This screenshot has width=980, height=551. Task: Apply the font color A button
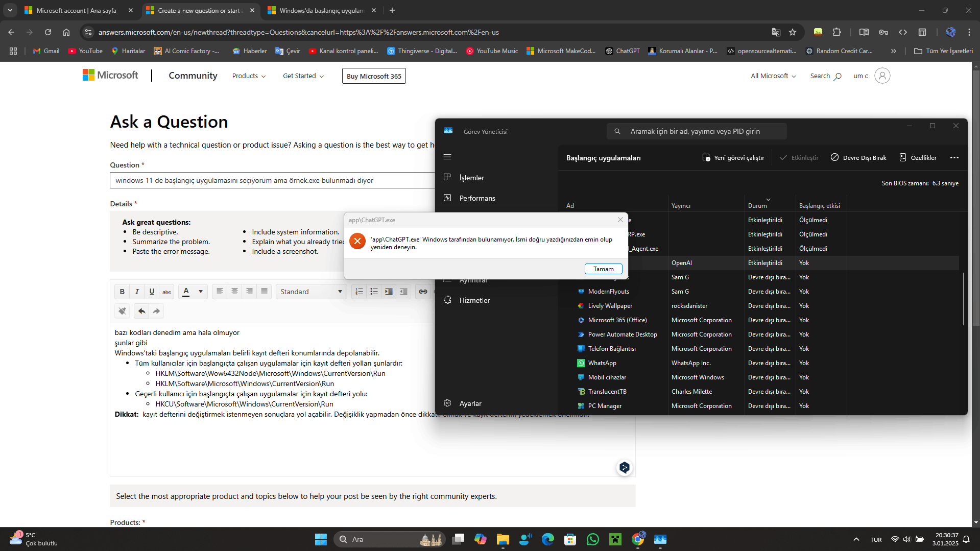click(x=186, y=292)
